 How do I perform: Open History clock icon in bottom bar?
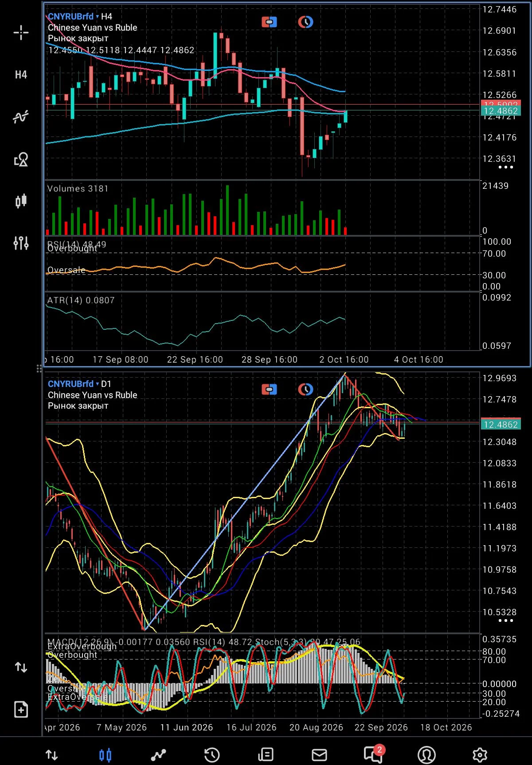212,755
